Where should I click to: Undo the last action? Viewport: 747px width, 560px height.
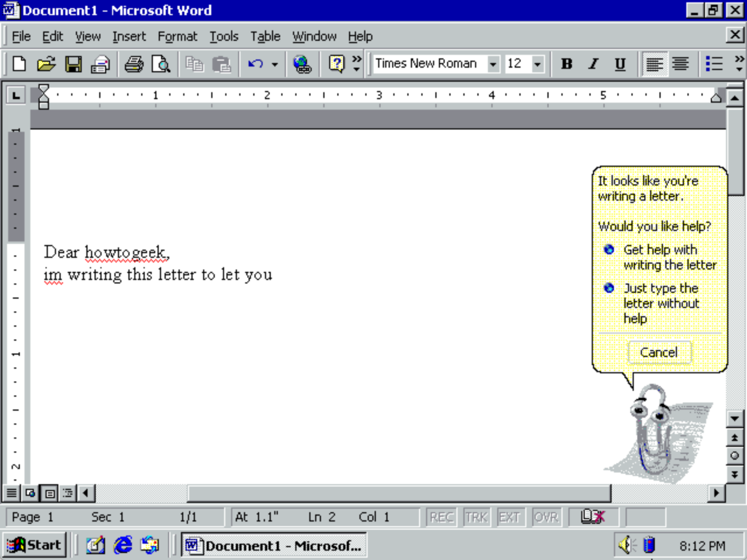(x=256, y=64)
